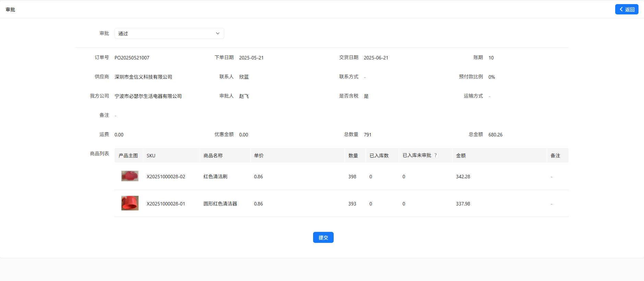
Task: Click the 单价 column header
Action: pos(297,155)
